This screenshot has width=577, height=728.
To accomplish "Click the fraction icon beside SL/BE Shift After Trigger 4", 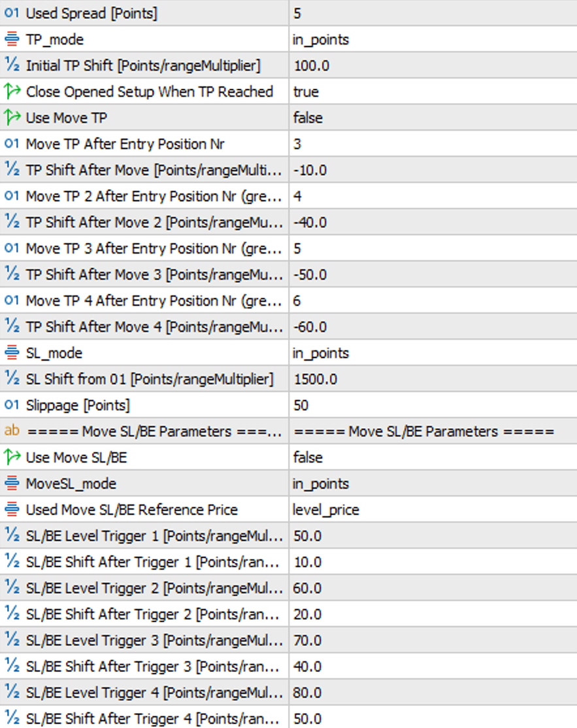I will pos(12,718).
